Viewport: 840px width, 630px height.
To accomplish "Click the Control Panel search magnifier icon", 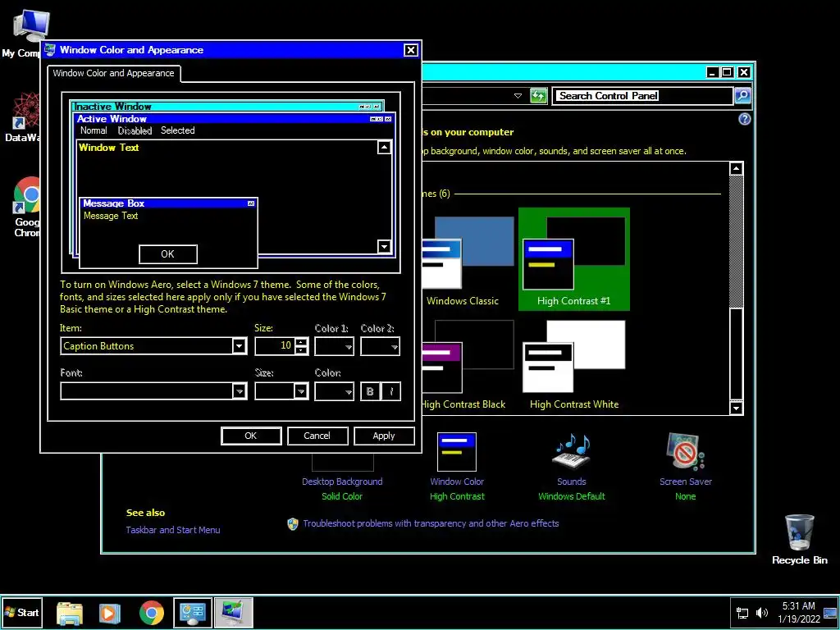I will 742,95.
